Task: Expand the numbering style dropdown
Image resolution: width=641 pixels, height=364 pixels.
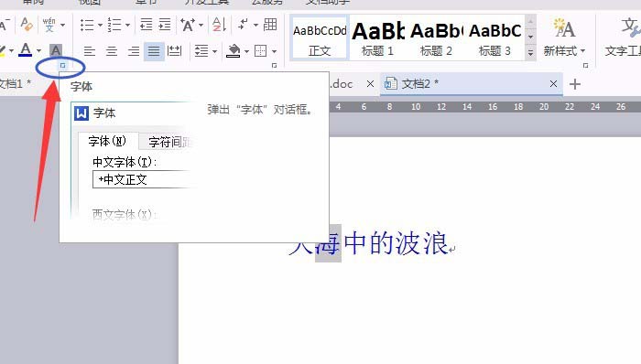Action: click(127, 26)
